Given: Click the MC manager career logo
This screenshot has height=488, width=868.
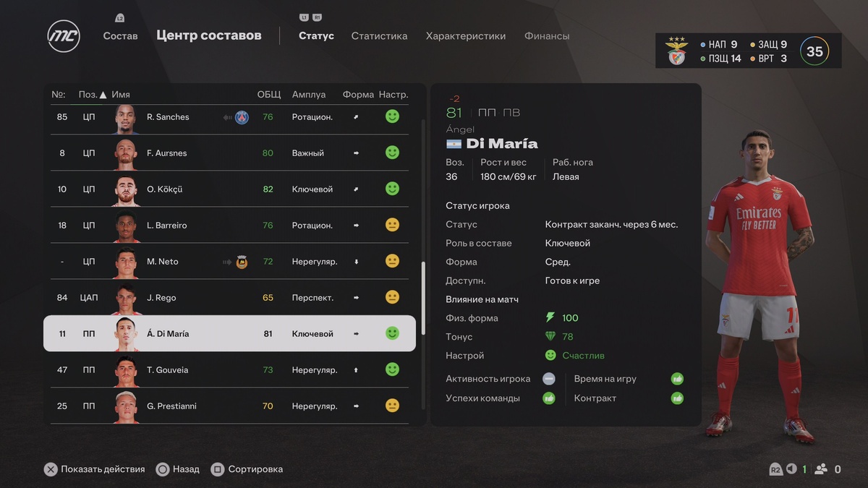Looking at the screenshot, I should [x=64, y=36].
